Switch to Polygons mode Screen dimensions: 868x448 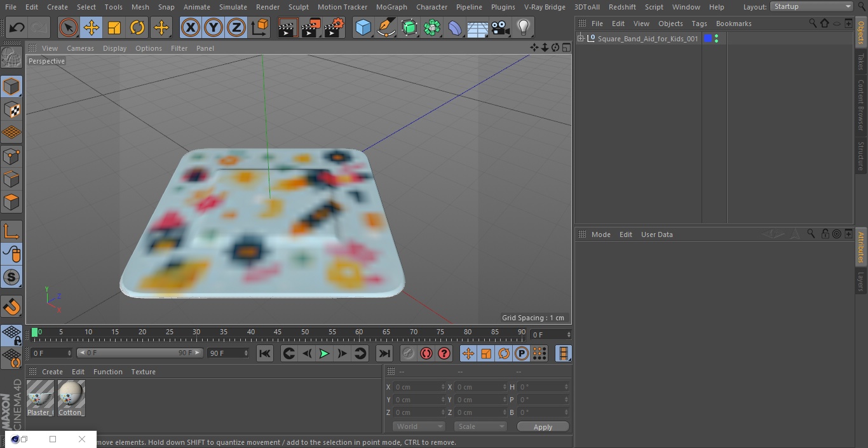[x=11, y=203]
